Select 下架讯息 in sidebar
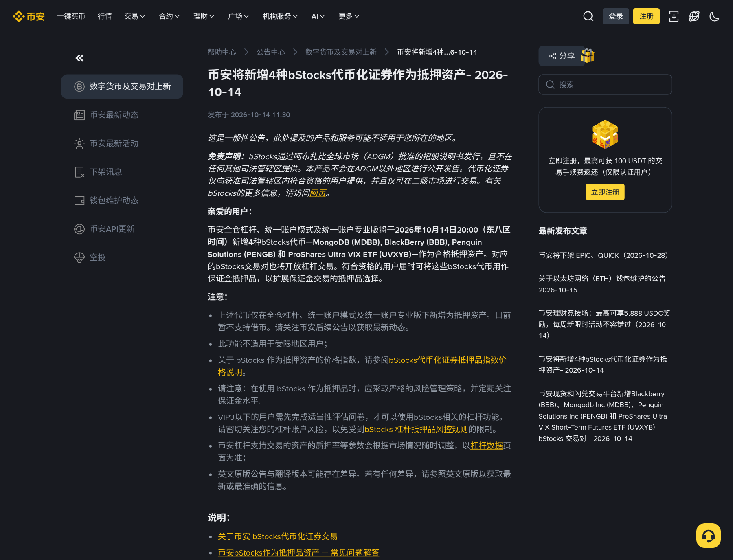The image size is (733, 560). tap(122, 172)
